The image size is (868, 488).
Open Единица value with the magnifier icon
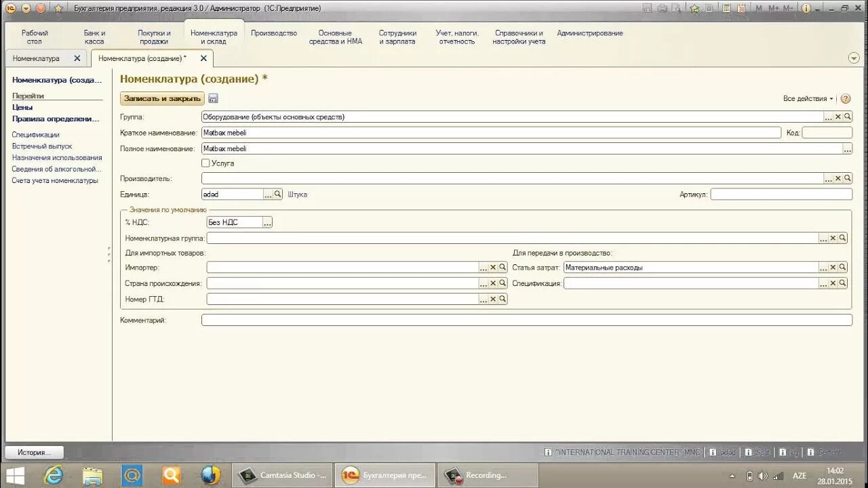[x=277, y=194]
